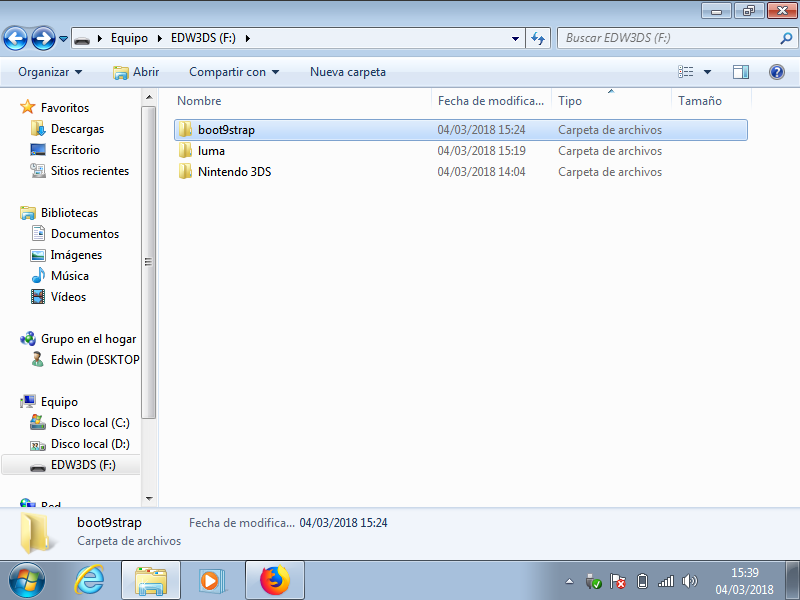
Task: Open Descargas in the sidebar
Action: coord(77,129)
